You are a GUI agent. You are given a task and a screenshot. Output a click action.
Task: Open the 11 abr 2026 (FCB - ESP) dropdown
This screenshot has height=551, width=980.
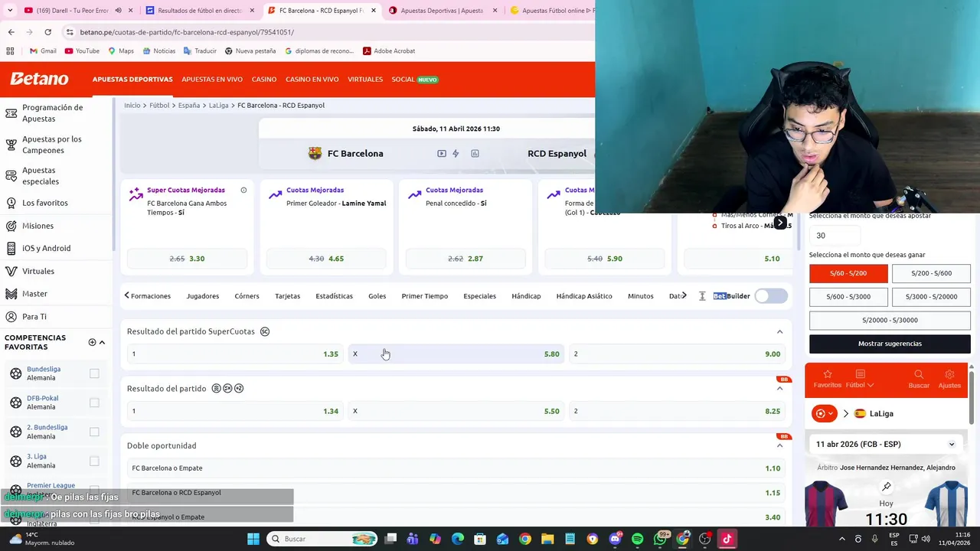[x=887, y=444]
